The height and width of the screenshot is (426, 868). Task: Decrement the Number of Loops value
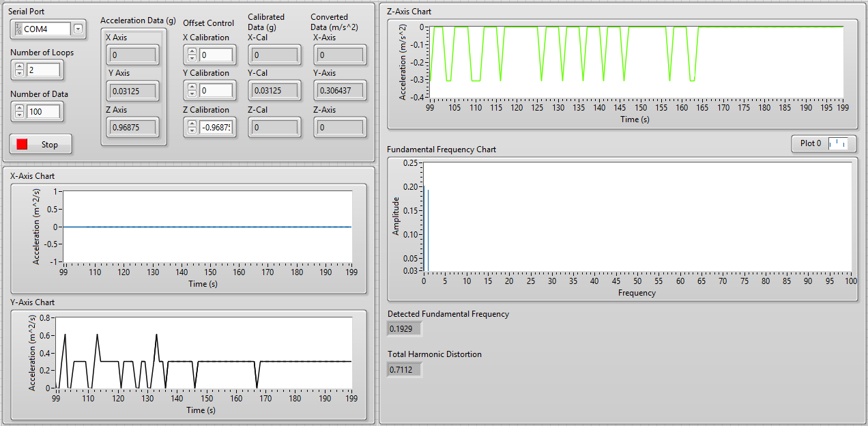pyautogui.click(x=19, y=73)
